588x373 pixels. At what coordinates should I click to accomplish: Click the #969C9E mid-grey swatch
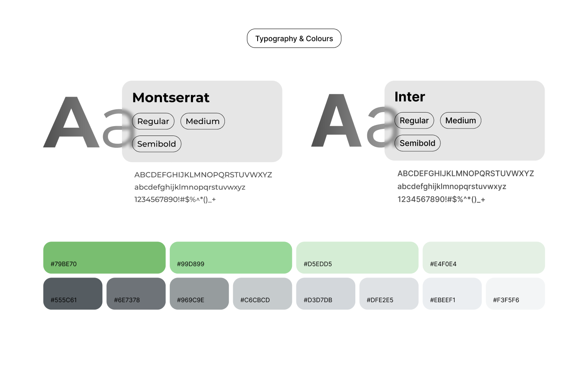click(199, 293)
